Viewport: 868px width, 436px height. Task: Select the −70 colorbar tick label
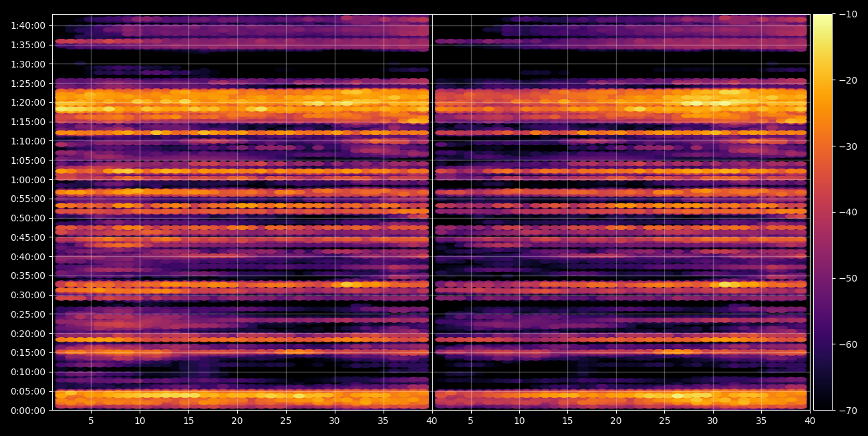(848, 410)
